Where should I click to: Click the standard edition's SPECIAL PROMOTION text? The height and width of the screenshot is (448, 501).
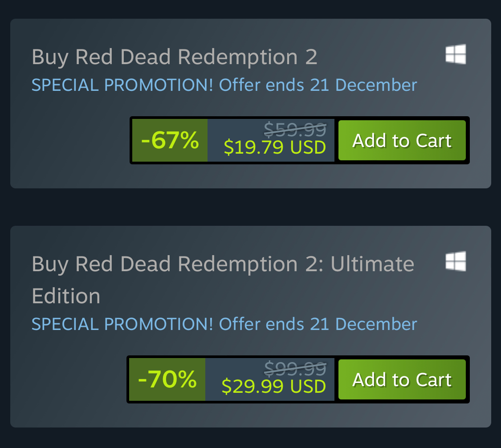122,85
